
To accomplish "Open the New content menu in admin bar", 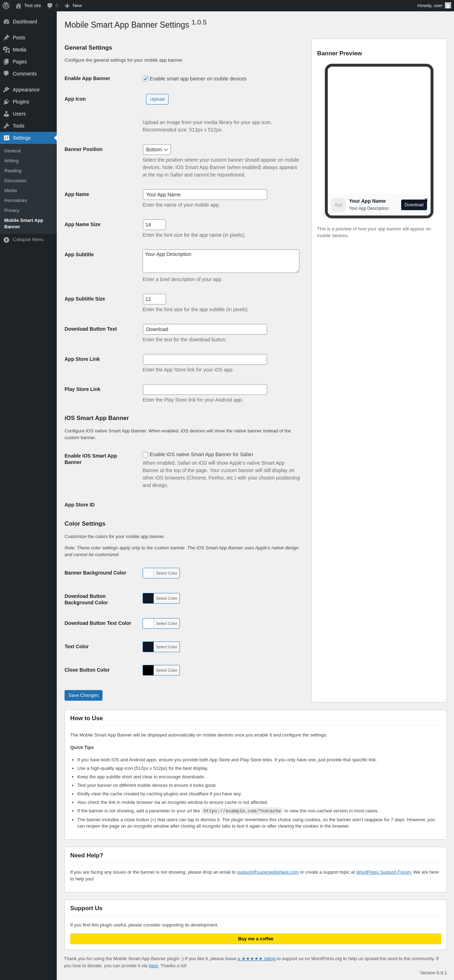I will pyautogui.click(x=73, y=6).
